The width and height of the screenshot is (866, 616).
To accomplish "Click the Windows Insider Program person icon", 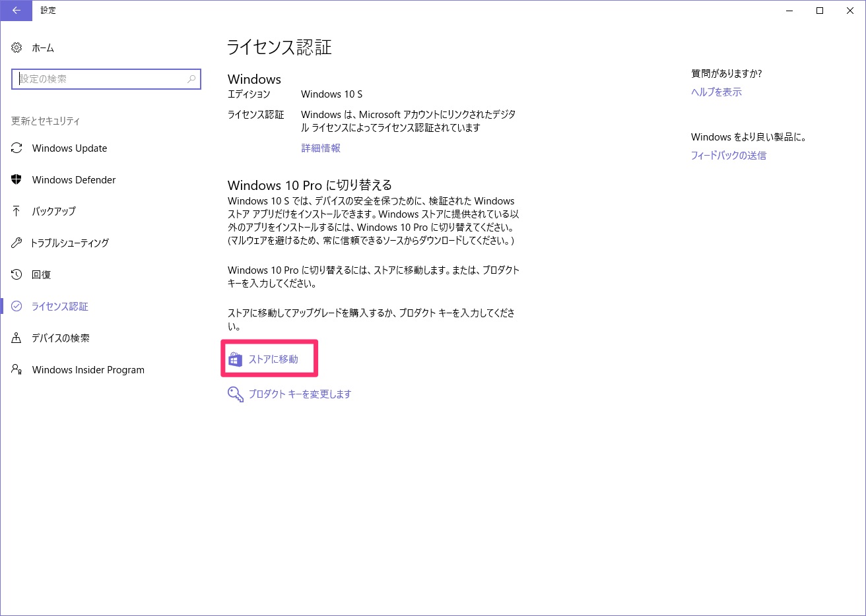I will [17, 369].
